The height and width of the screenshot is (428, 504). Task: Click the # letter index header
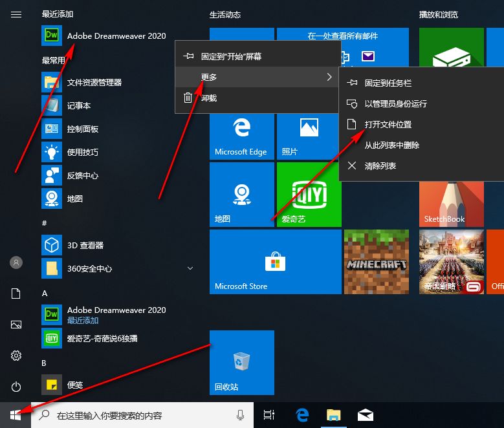click(x=45, y=222)
